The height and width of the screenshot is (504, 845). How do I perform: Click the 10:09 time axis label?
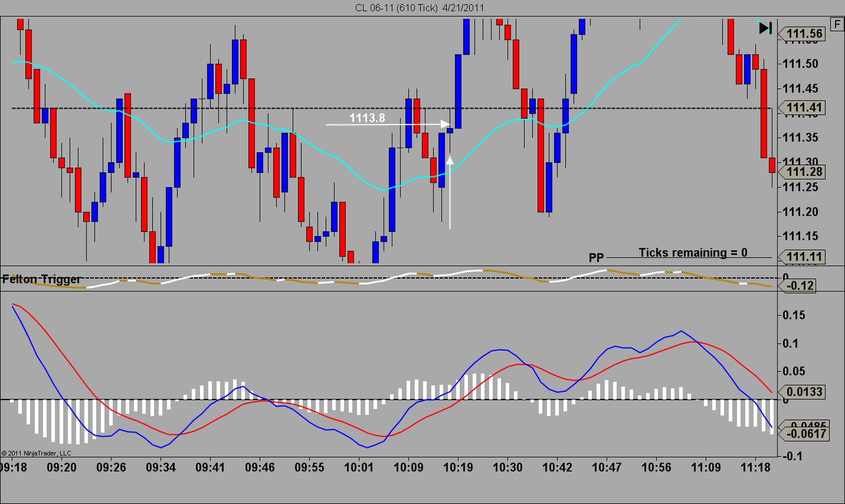pyautogui.click(x=408, y=467)
